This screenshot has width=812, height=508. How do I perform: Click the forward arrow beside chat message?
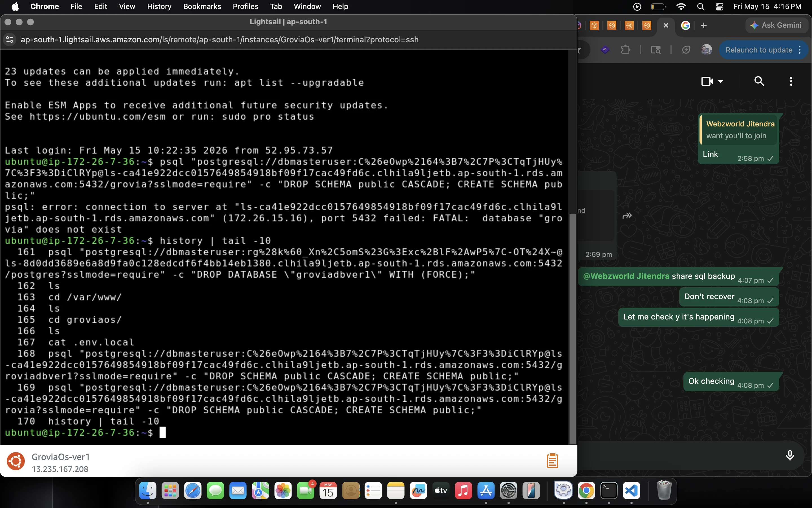point(627,215)
